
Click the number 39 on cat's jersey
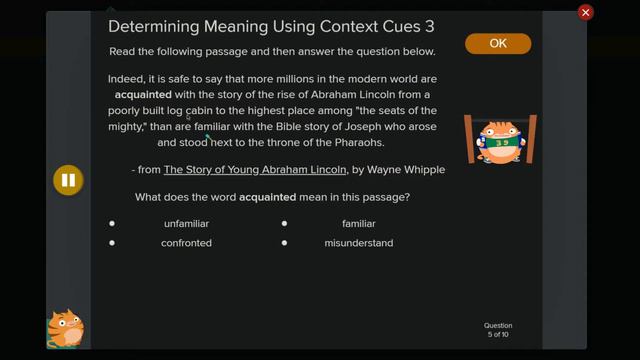pyautogui.click(x=502, y=142)
